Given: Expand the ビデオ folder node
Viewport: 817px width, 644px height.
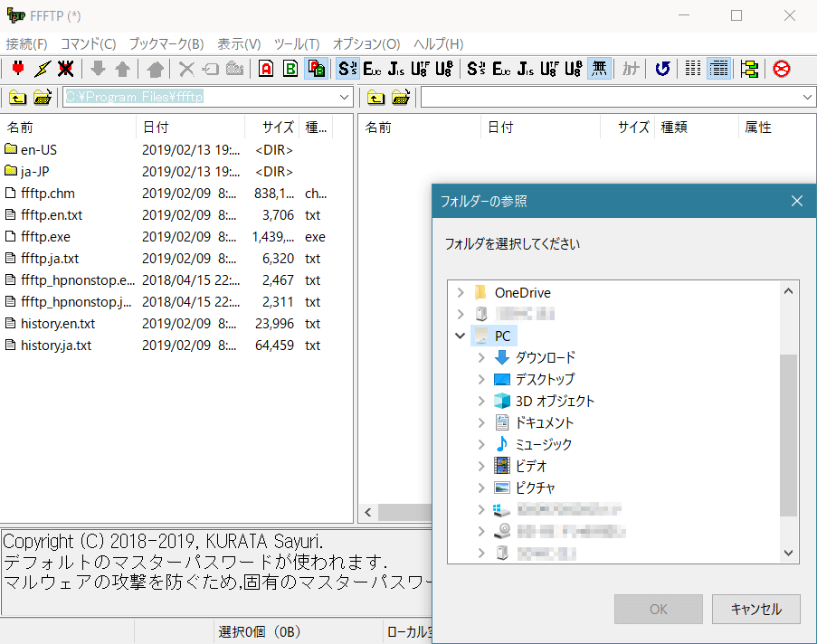Looking at the screenshot, I should click(481, 467).
